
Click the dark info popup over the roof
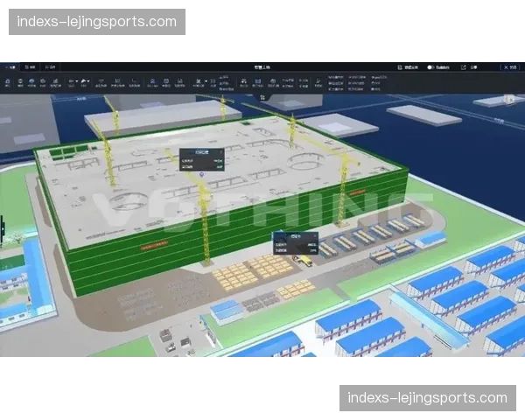click(201, 157)
